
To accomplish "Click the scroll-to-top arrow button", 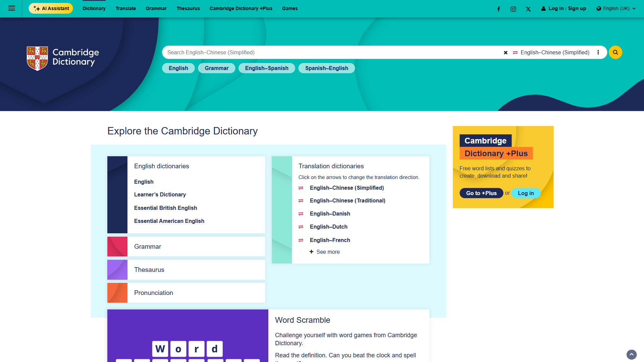I will click(x=632, y=355).
